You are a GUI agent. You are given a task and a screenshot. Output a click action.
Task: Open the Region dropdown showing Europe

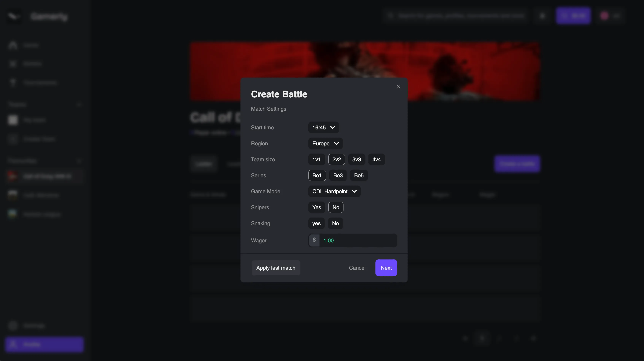tap(325, 143)
